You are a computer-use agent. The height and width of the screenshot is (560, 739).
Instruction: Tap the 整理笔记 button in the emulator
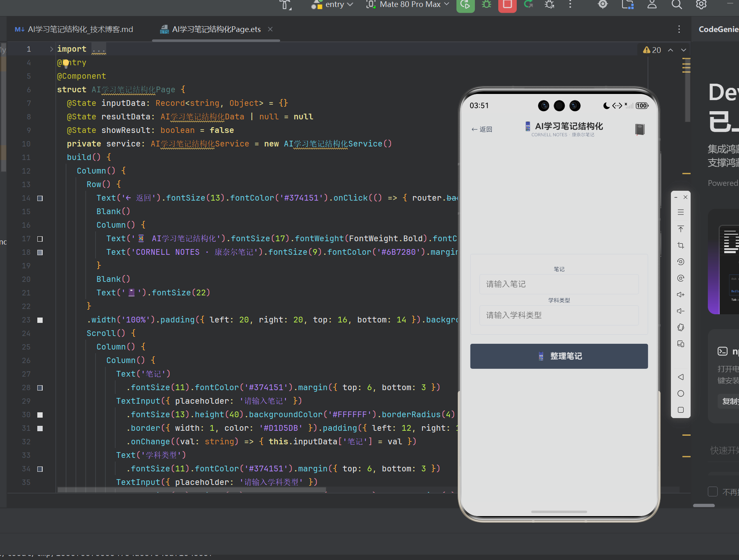pyautogui.click(x=559, y=356)
